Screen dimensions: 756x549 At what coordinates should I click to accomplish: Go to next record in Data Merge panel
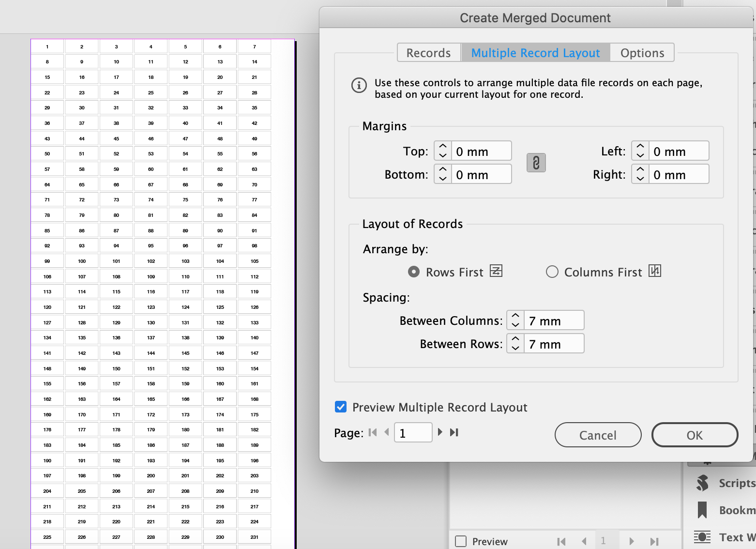[632, 541]
